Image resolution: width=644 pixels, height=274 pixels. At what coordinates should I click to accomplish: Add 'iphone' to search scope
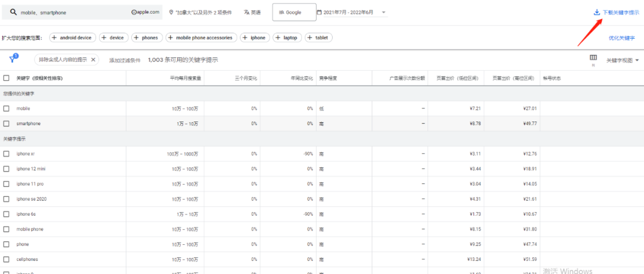click(x=255, y=38)
